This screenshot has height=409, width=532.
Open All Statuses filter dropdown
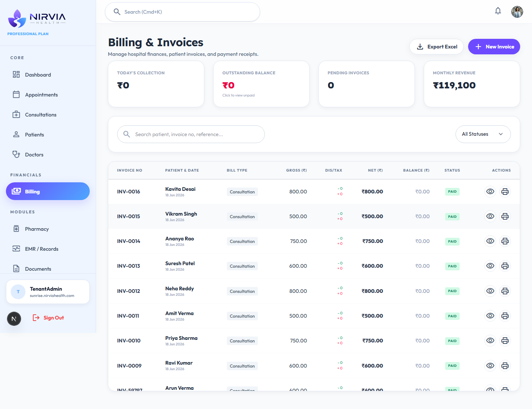point(483,134)
